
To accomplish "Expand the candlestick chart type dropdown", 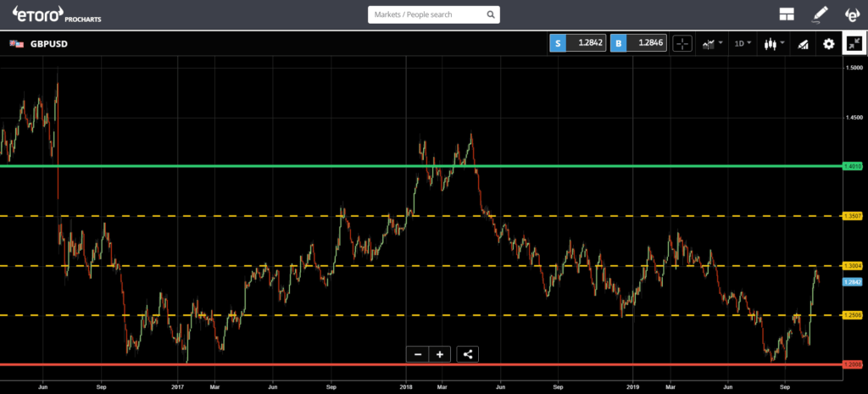I will 772,43.
